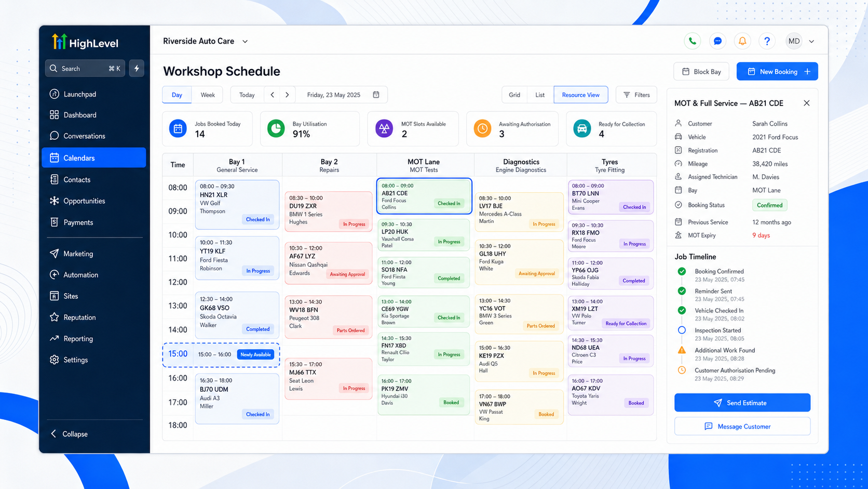Switch to Week view
Viewport: 868px width, 489px height.
[x=208, y=95]
